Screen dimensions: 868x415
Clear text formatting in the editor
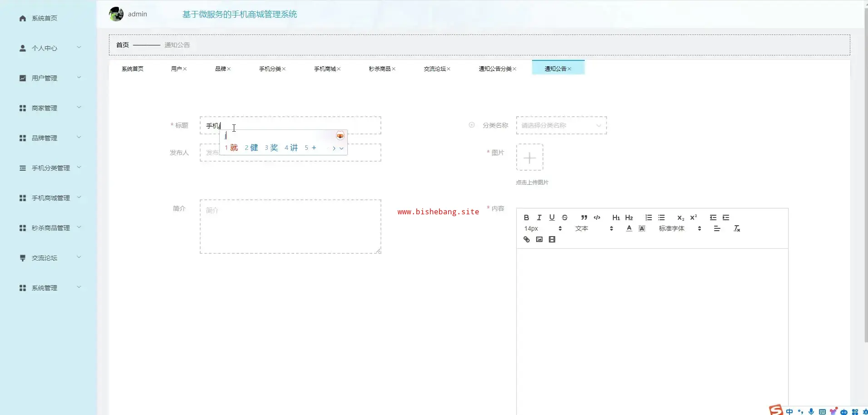pyautogui.click(x=736, y=228)
